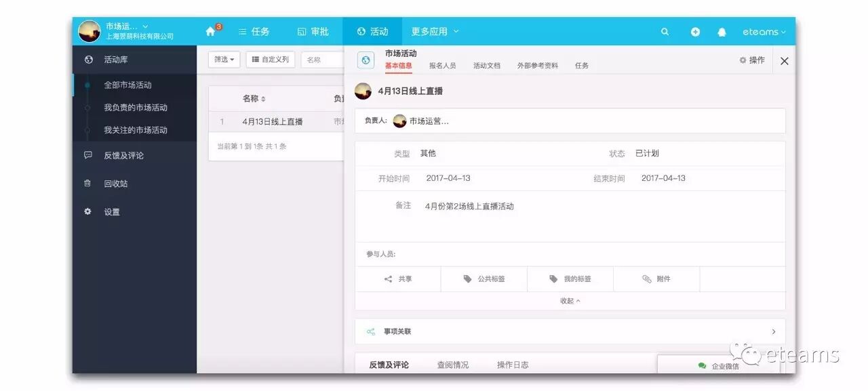Click the trash icon beside 回收站
This screenshot has width=868, height=391.
[87, 183]
